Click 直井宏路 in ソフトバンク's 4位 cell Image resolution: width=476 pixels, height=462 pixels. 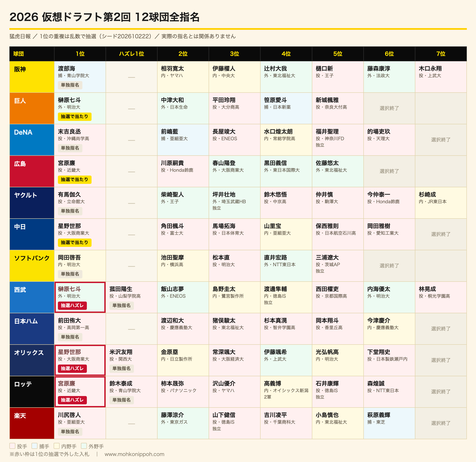(275, 257)
